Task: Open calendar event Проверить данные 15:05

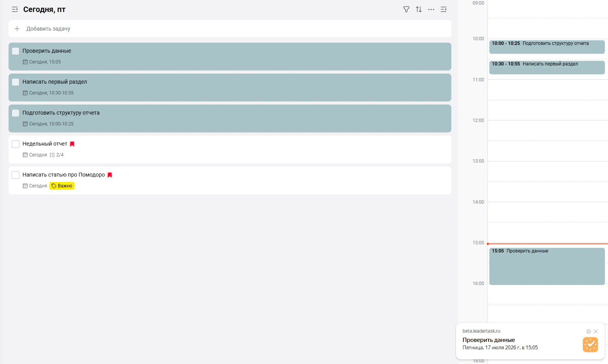Action: coord(547,266)
